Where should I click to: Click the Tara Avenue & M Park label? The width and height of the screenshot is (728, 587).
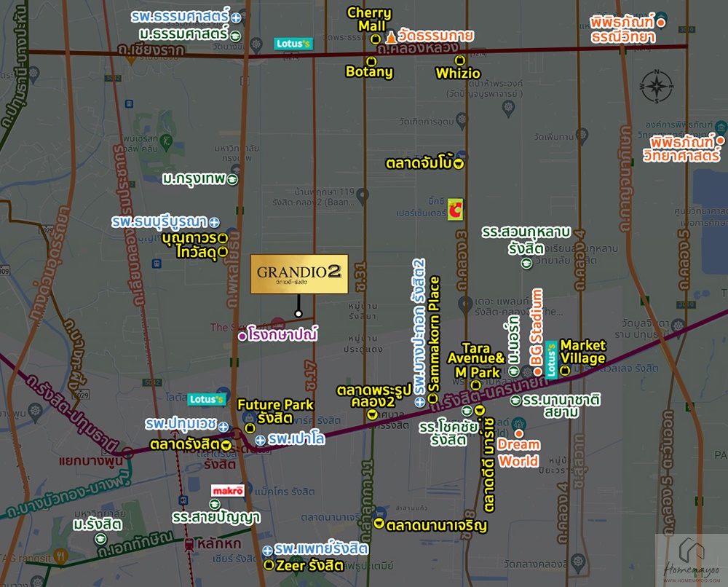click(476, 361)
